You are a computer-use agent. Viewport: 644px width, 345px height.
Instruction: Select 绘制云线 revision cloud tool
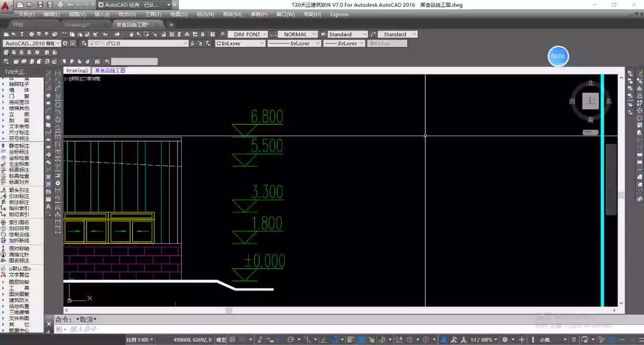coord(19,234)
